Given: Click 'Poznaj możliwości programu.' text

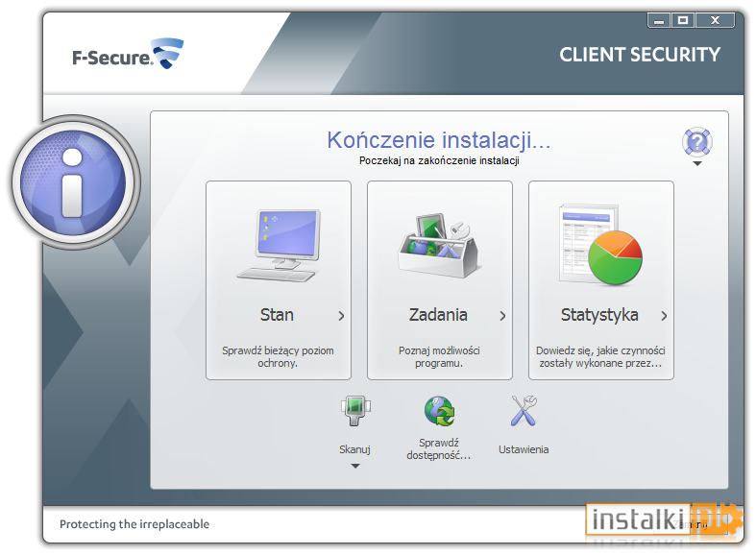Looking at the screenshot, I should click(439, 357).
